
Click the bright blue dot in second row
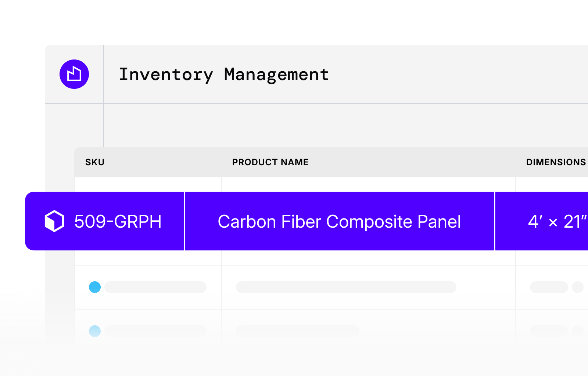[x=95, y=287]
